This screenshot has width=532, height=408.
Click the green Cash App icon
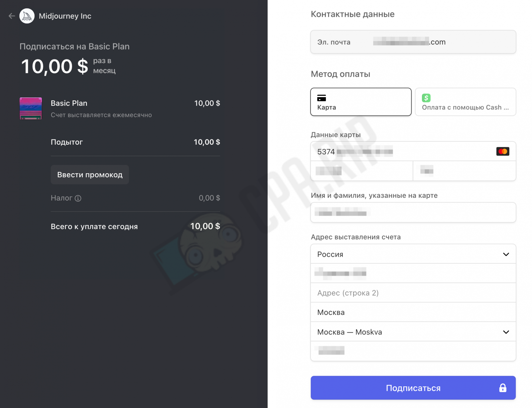coord(426,98)
